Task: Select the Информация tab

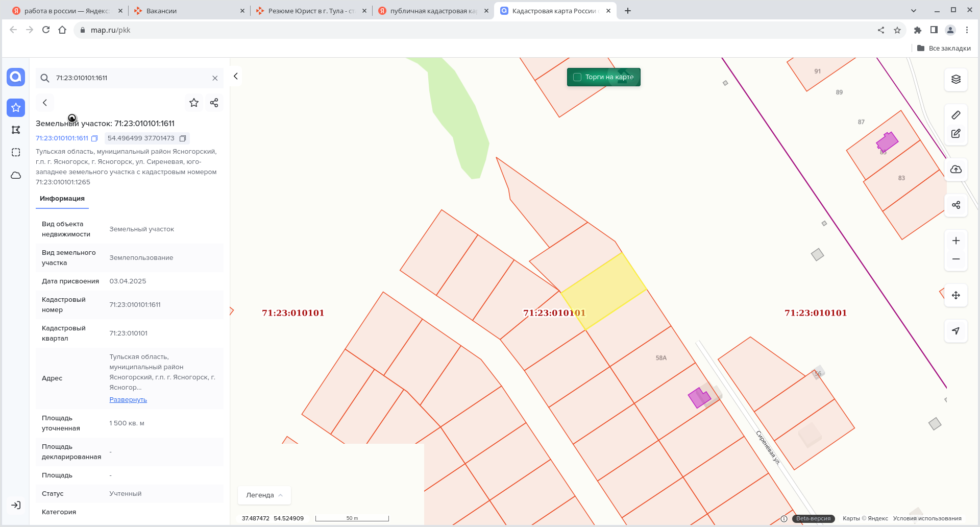Action: (62, 199)
